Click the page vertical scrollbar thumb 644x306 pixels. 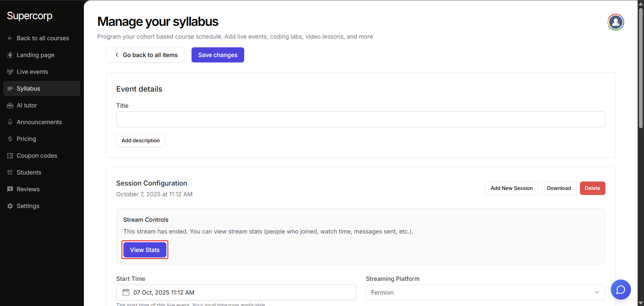tap(641, 67)
